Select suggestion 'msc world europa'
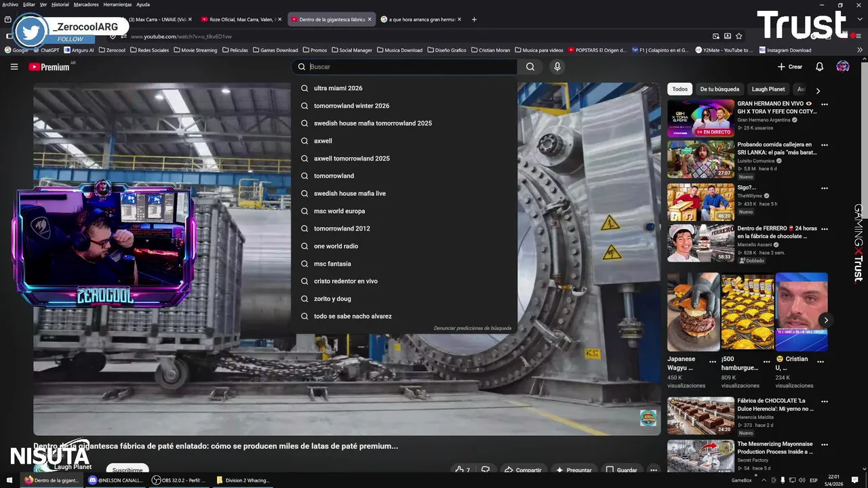Viewport: 868px width, 488px height. point(404,211)
